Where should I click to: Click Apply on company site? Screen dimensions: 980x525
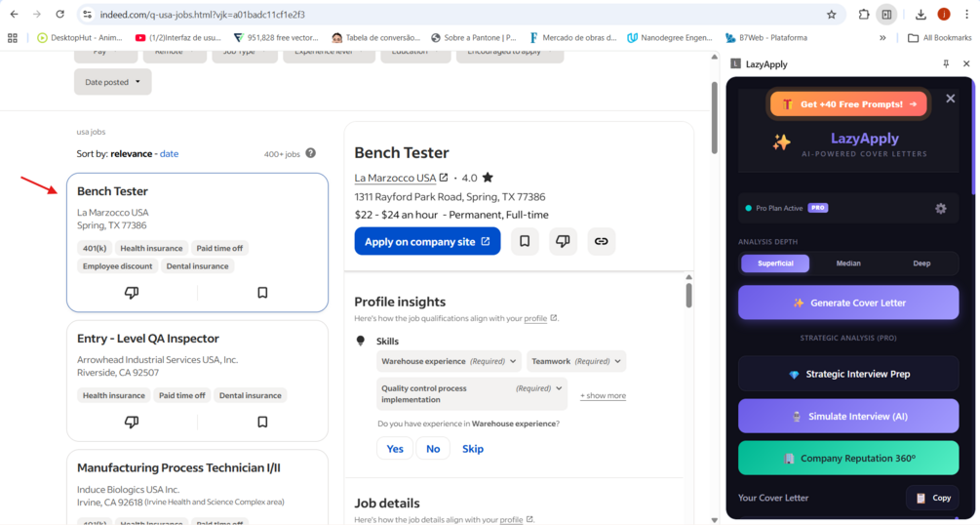[x=427, y=242]
